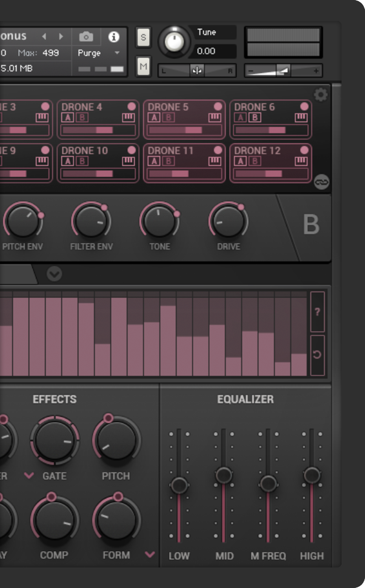Open the keyboard icon on Drone 4

(x=128, y=118)
